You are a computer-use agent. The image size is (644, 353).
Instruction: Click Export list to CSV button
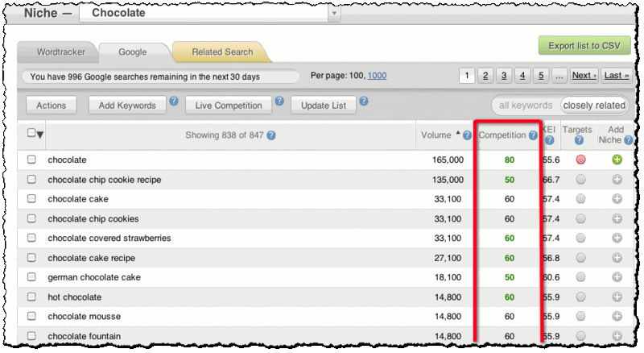584,46
